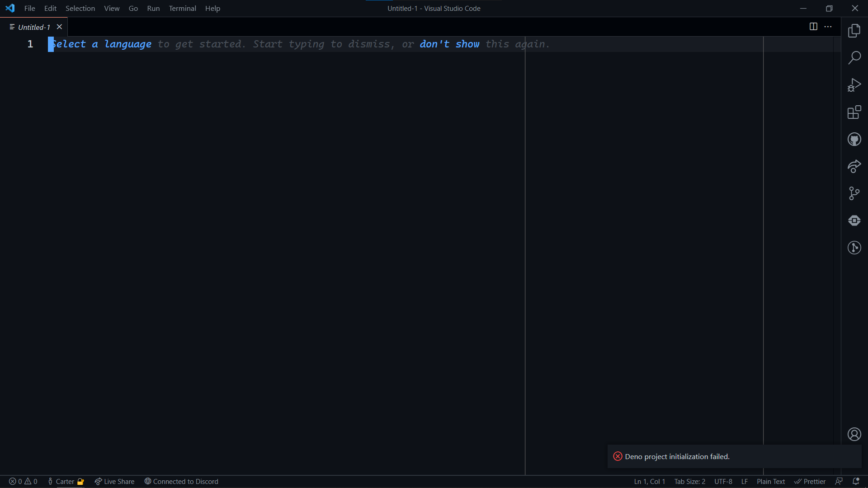This screenshot has width=868, height=488.
Task: Change indentation via Tab Size: 2
Action: coord(689,481)
